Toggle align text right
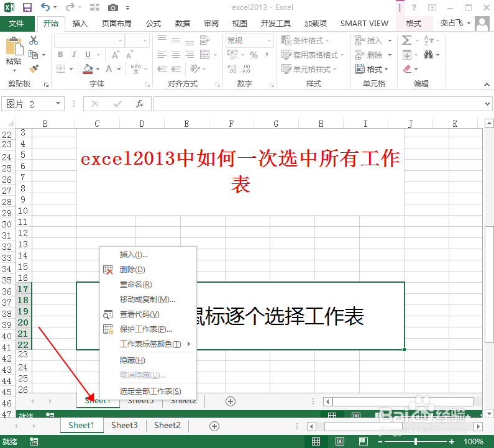The width and height of the screenshot is (494, 448). click(x=190, y=55)
